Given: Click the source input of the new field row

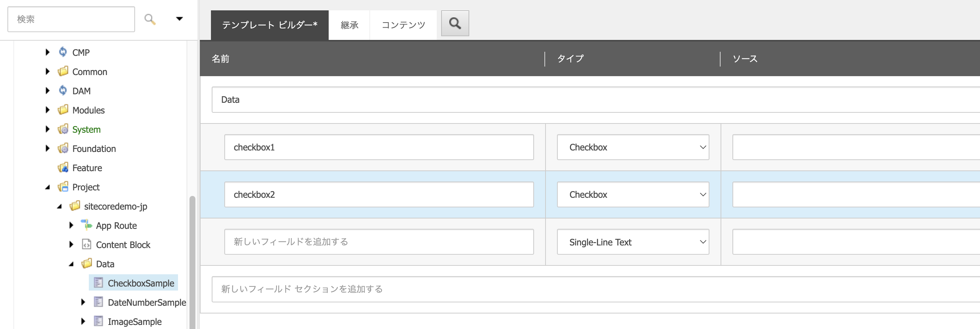Looking at the screenshot, I should (x=856, y=242).
